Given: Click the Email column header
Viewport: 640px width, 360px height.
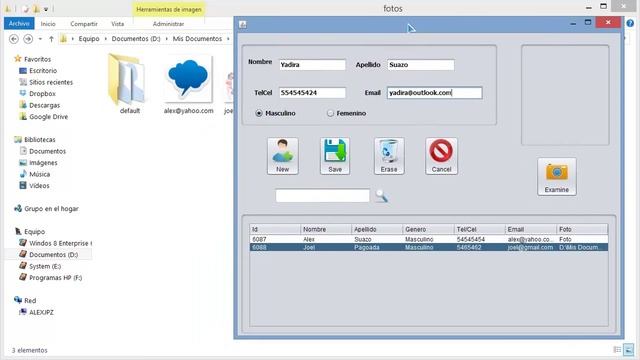Looking at the screenshot, I should (x=531, y=229).
